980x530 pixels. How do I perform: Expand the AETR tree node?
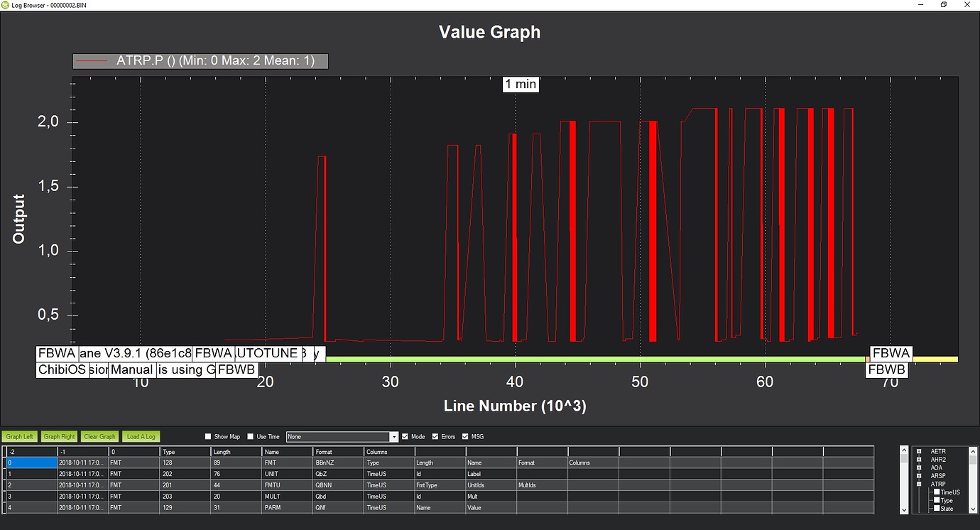click(919, 451)
